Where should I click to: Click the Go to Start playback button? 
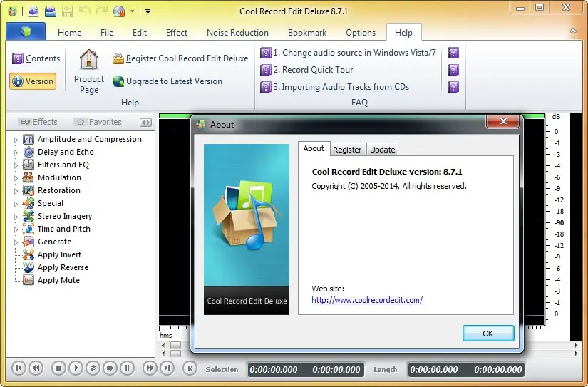tap(19, 368)
